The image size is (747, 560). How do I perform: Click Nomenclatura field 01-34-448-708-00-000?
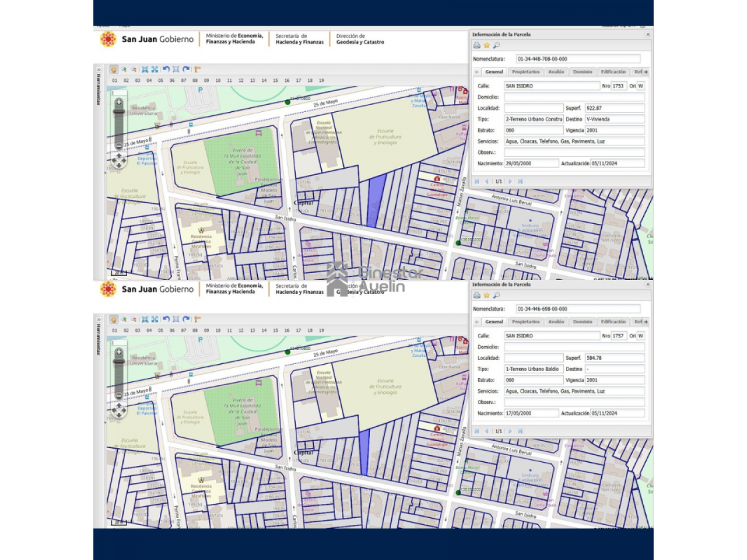(x=578, y=59)
